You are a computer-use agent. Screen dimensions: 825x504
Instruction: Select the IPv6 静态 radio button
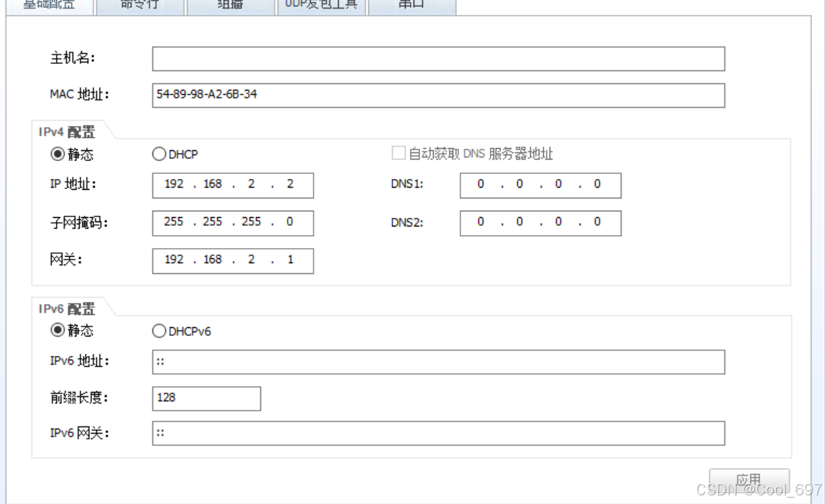58,331
